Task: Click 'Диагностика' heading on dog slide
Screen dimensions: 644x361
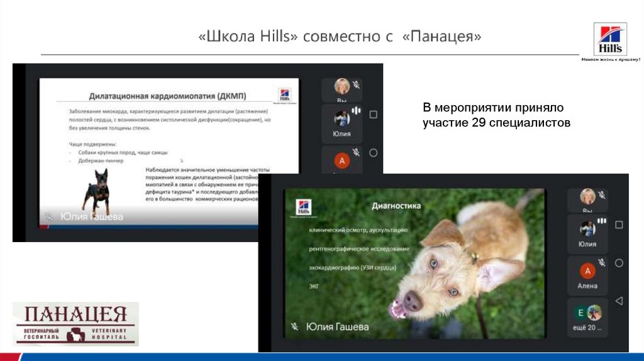Action: click(x=396, y=206)
